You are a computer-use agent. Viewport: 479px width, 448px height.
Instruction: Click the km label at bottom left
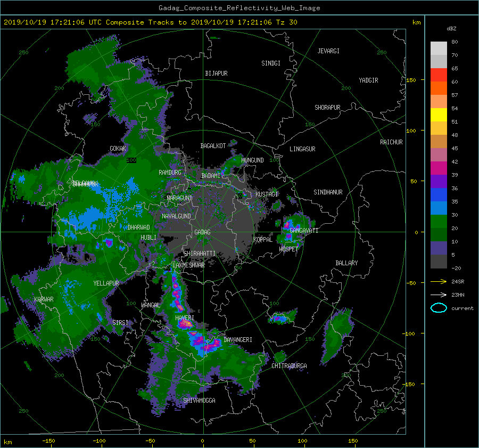(7, 442)
